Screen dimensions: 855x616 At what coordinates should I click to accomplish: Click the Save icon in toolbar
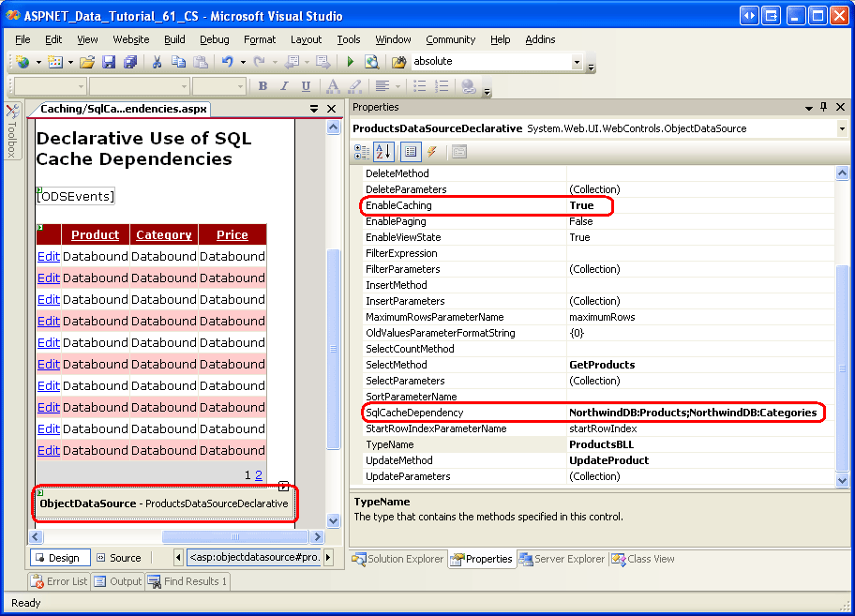[x=109, y=62]
